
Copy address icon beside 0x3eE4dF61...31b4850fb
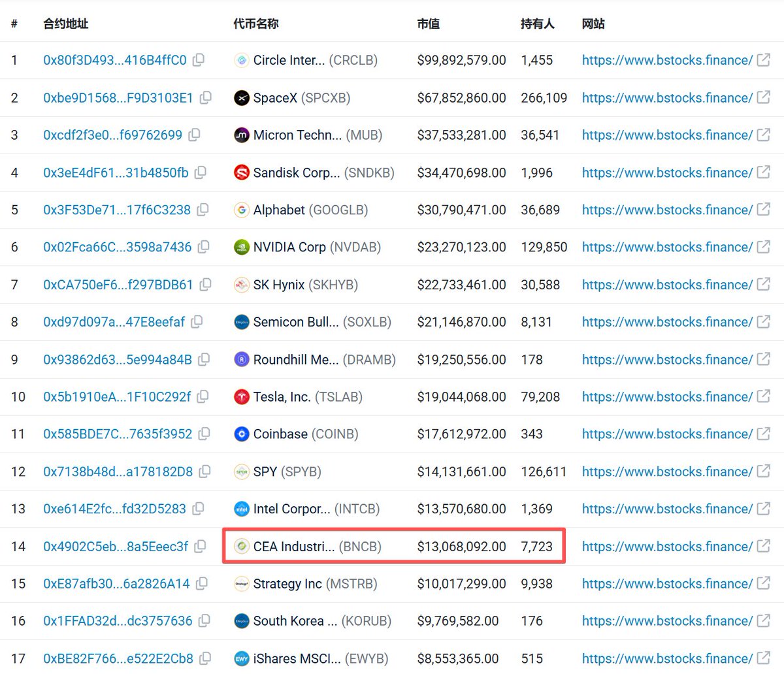(x=201, y=172)
